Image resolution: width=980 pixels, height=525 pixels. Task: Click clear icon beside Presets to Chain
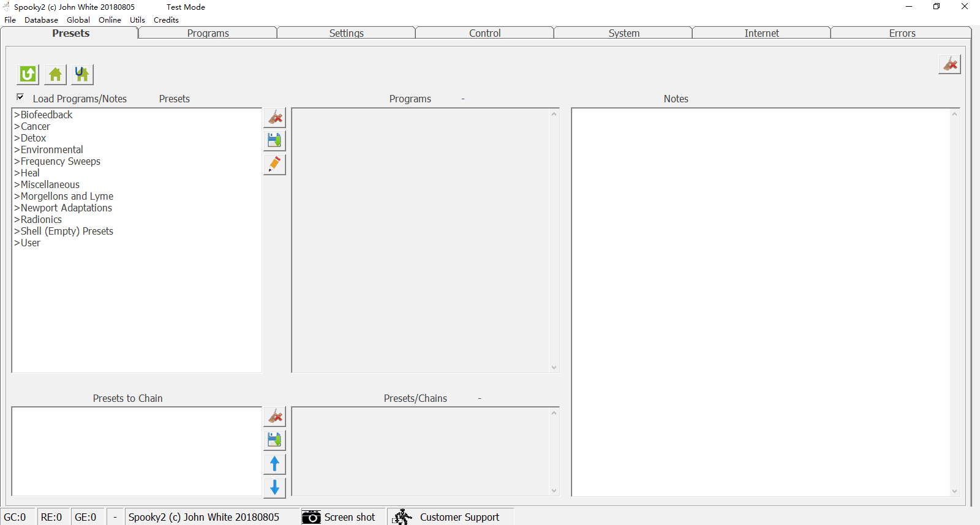pyautogui.click(x=274, y=417)
